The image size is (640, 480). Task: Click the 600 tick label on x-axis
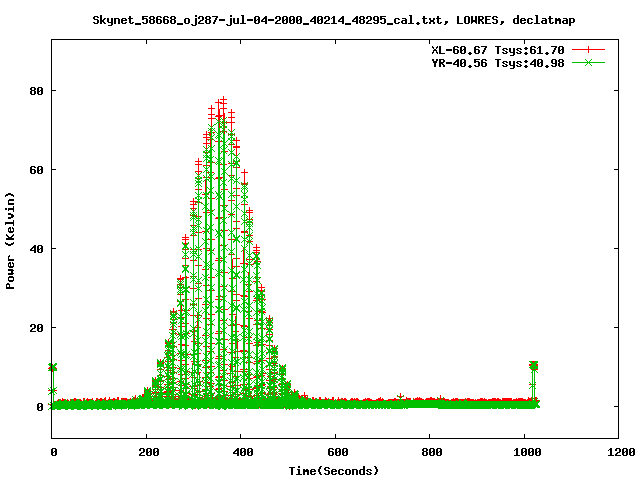click(x=337, y=452)
